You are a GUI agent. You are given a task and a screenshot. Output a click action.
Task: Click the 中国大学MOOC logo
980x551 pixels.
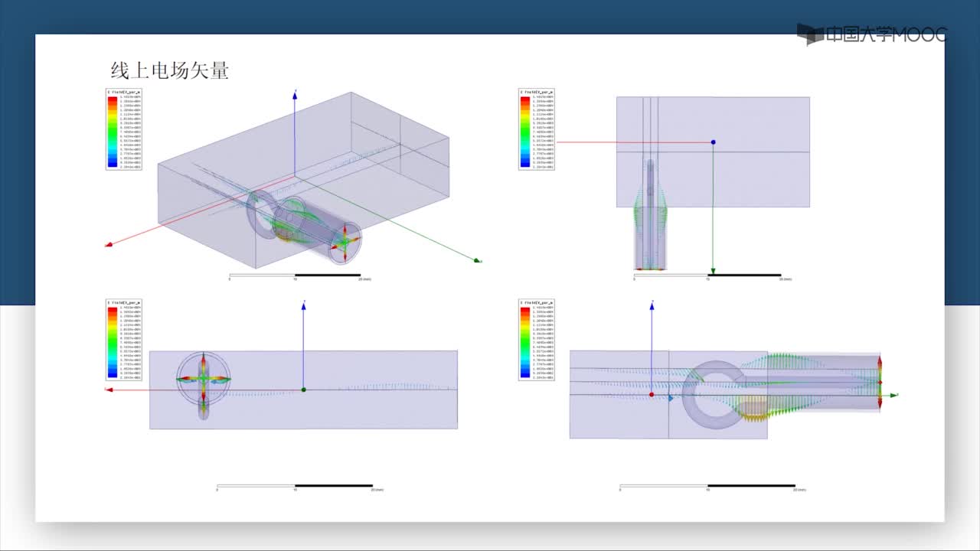(x=871, y=34)
